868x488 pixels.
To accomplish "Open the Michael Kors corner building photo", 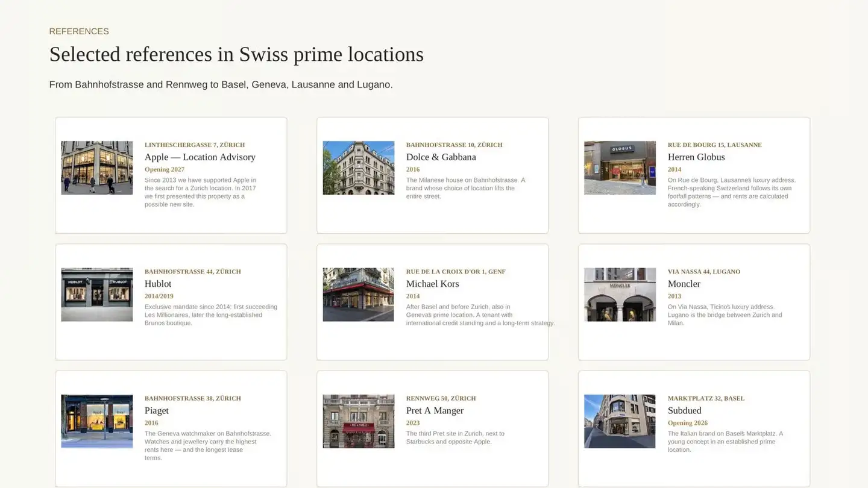I will click(358, 295).
